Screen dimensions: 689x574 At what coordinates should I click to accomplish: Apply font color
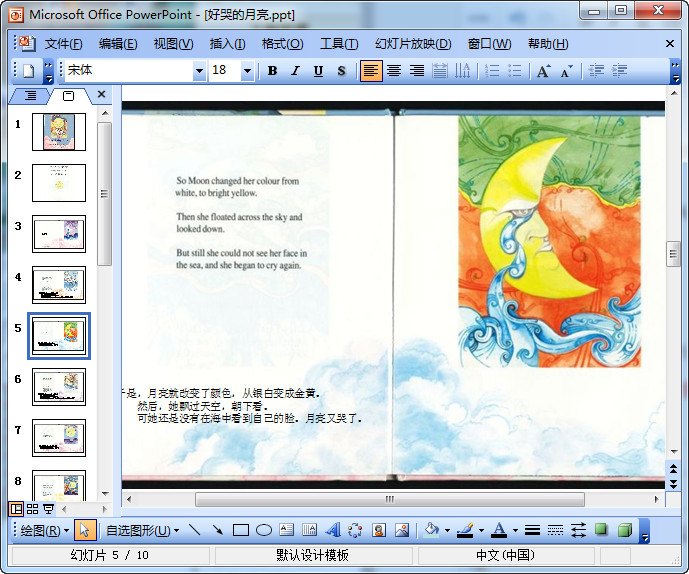499,530
